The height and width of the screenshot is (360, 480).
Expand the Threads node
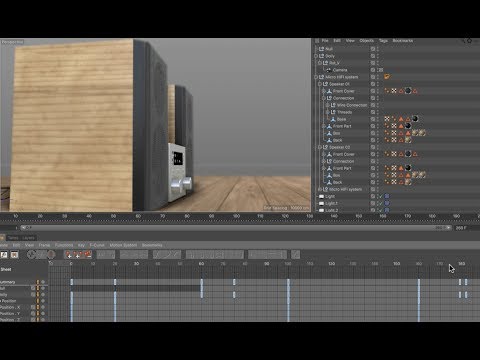(x=327, y=112)
